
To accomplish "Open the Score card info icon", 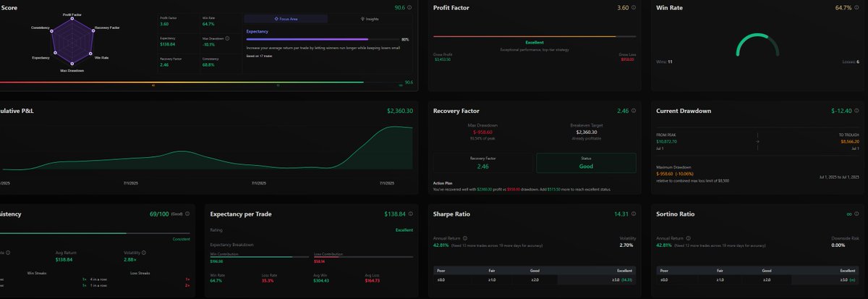I will coord(411,8).
